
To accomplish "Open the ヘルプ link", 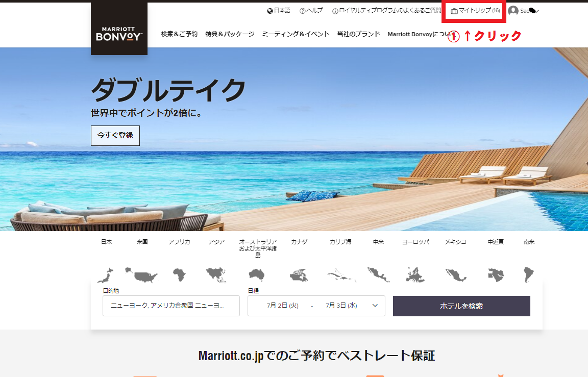I will [314, 11].
